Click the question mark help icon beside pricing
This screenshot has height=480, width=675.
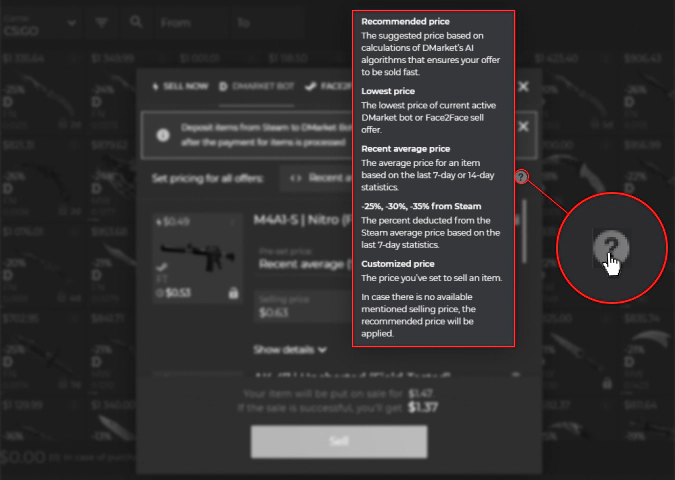coord(521,177)
